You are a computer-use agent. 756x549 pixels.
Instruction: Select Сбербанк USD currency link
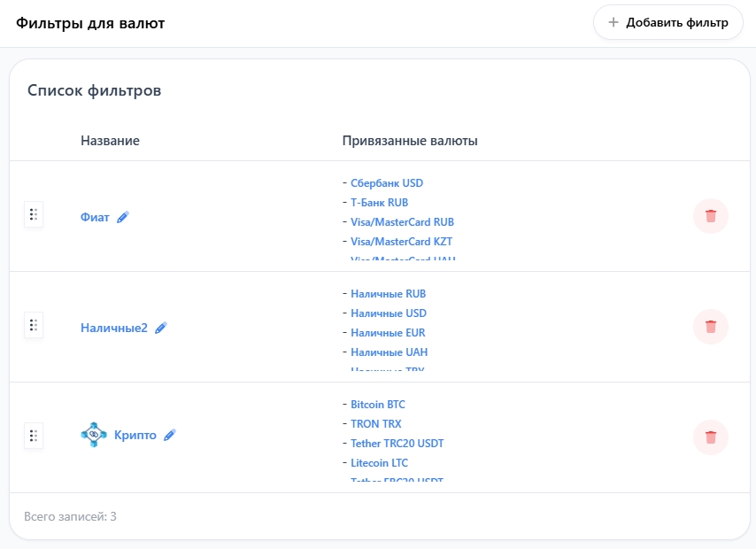coord(387,183)
